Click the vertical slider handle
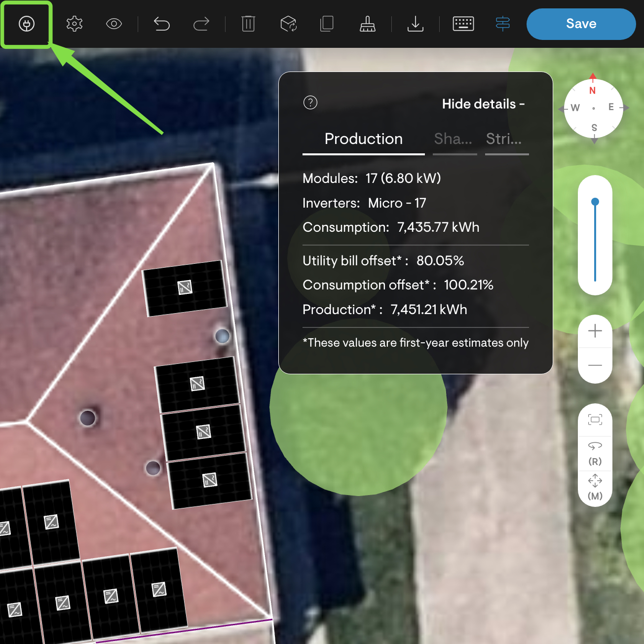 [595, 202]
